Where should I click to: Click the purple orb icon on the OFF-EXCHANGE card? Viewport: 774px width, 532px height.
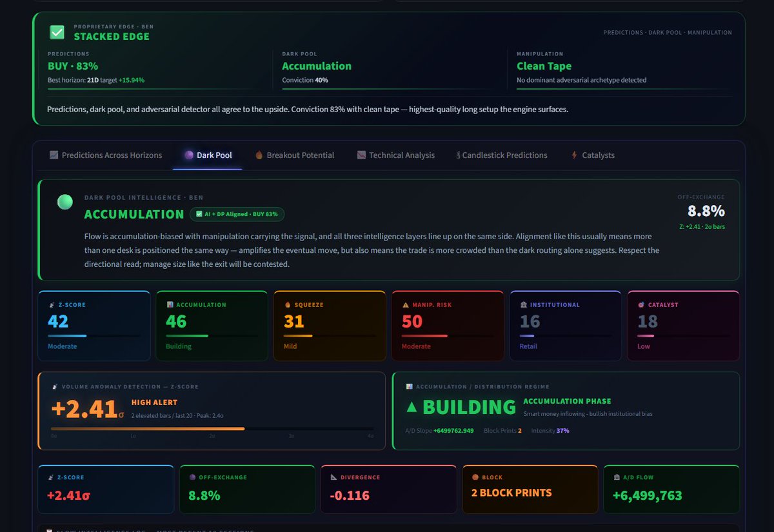pos(192,478)
